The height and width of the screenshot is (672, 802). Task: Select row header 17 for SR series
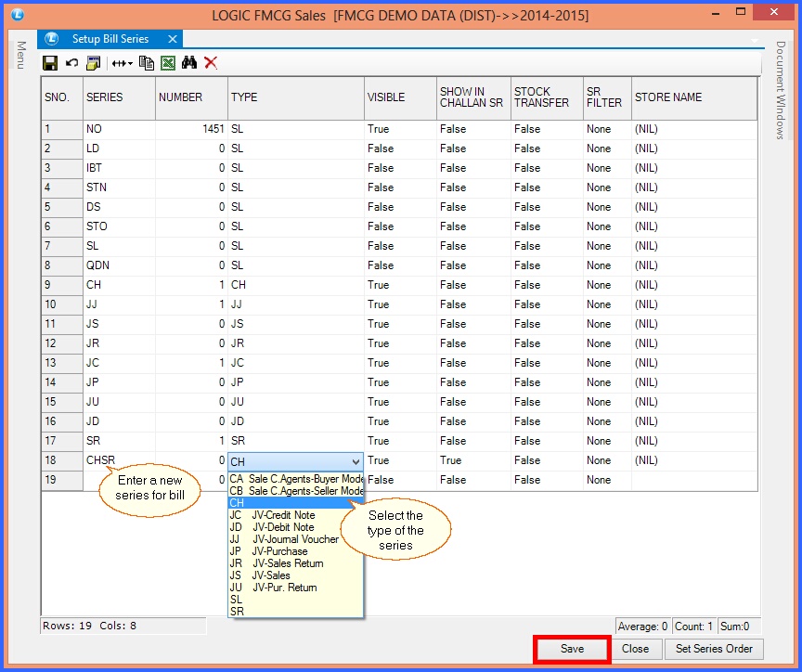(62, 441)
